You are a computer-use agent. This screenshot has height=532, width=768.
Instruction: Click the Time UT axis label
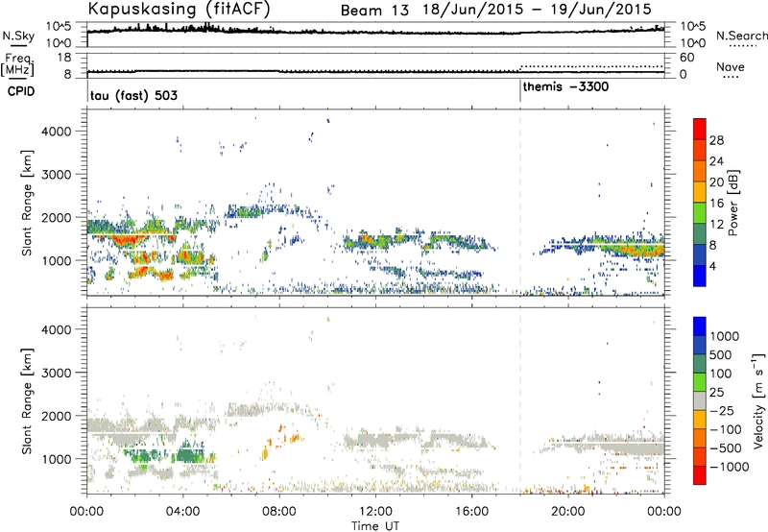click(x=375, y=526)
